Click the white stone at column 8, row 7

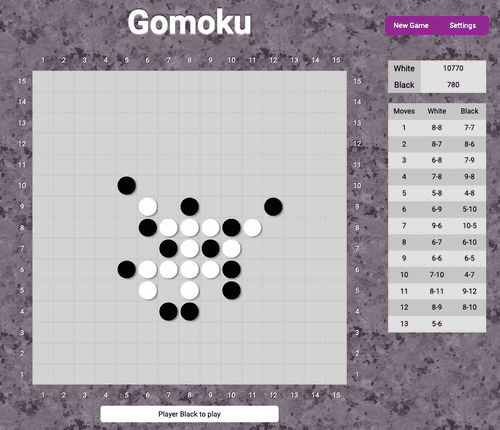point(190,249)
